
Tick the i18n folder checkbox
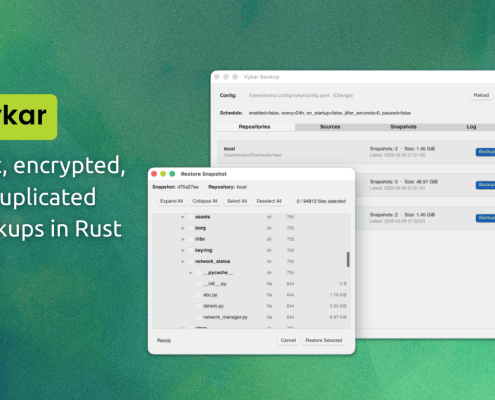[x=191, y=239]
